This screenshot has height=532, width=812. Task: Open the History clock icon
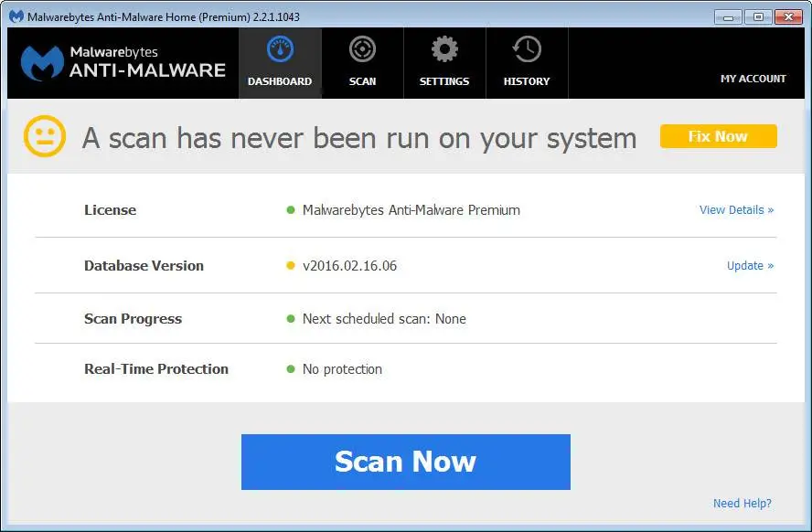point(527,49)
